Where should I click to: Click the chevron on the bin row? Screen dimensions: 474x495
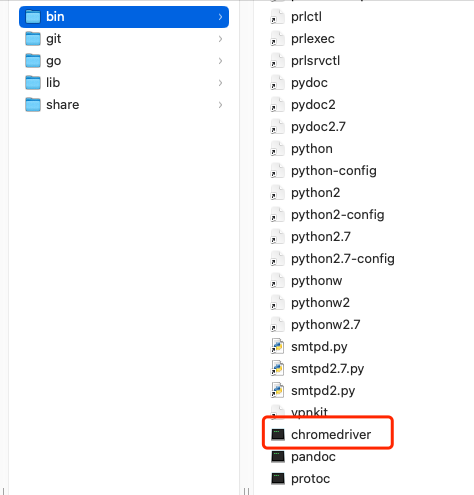point(220,17)
